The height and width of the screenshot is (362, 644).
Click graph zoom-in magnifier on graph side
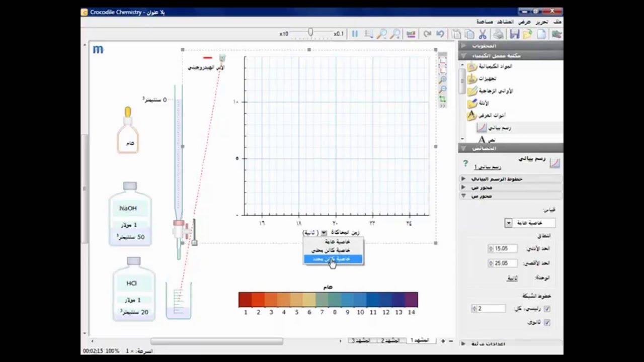pos(443,80)
